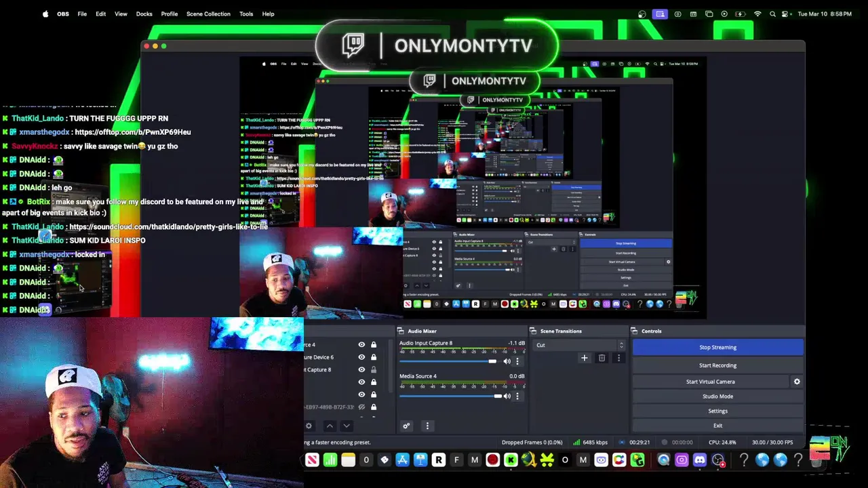Open advanced audio properties gear icon

point(406,426)
